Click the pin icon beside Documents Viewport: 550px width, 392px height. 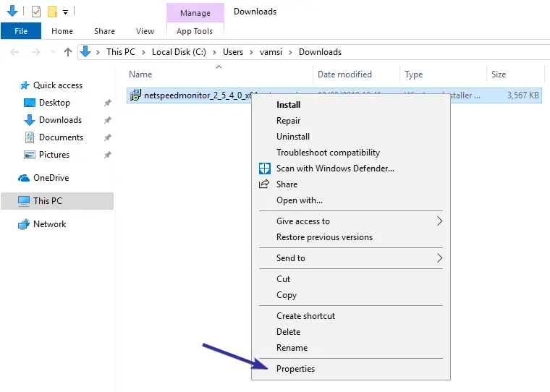coord(107,138)
